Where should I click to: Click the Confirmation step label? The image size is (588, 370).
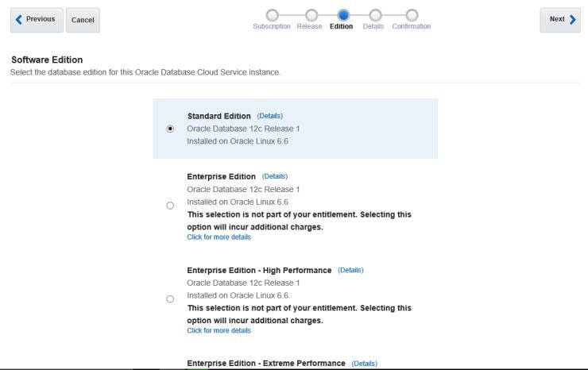(x=412, y=27)
